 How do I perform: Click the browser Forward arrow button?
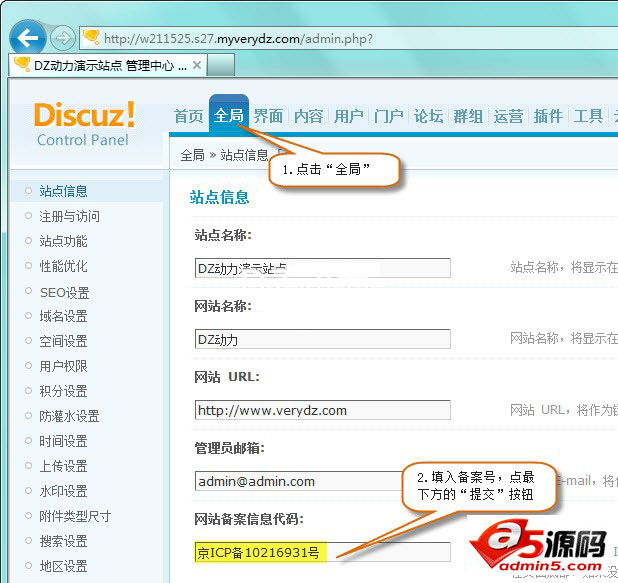coord(62,38)
